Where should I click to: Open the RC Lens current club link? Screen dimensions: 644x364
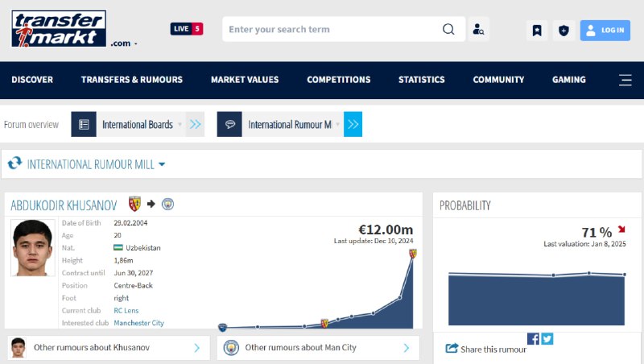click(126, 311)
